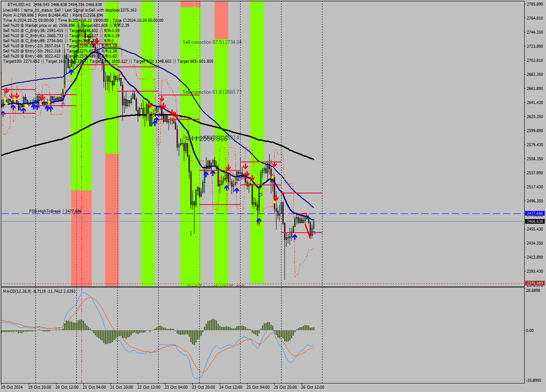546x392 pixels.
Task: Click the 2702.810 price scale value
Action: (535, 60)
